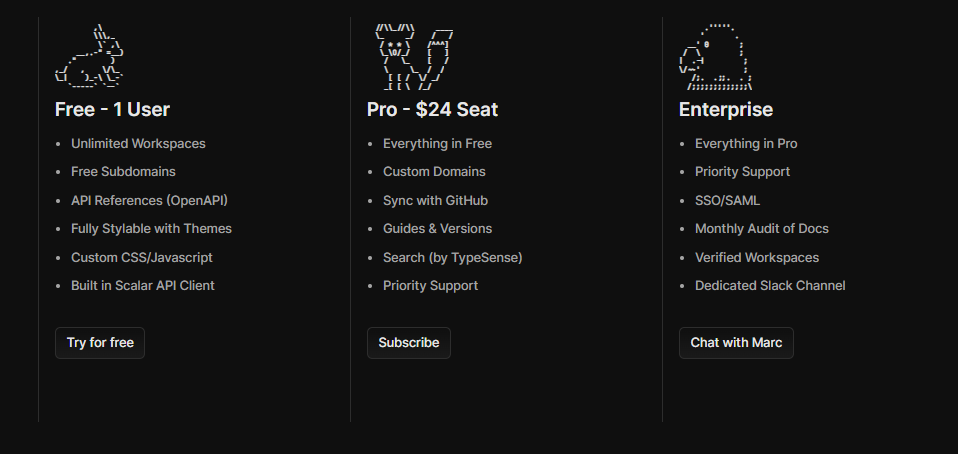
Task: Click Monthly Audit of Docs item
Action: (x=762, y=229)
